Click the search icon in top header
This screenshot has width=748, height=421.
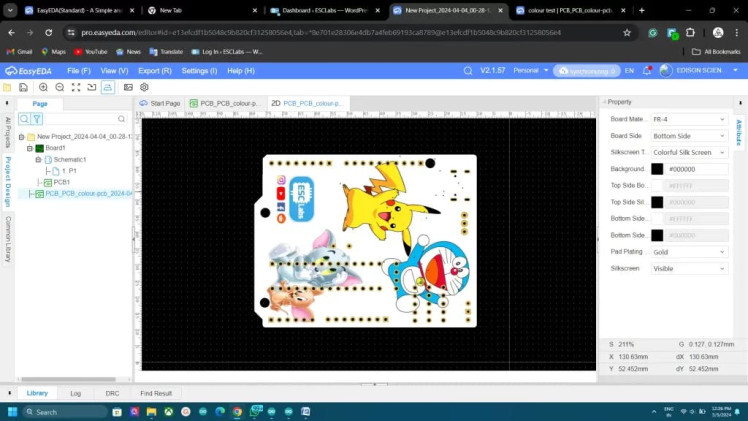click(x=468, y=71)
